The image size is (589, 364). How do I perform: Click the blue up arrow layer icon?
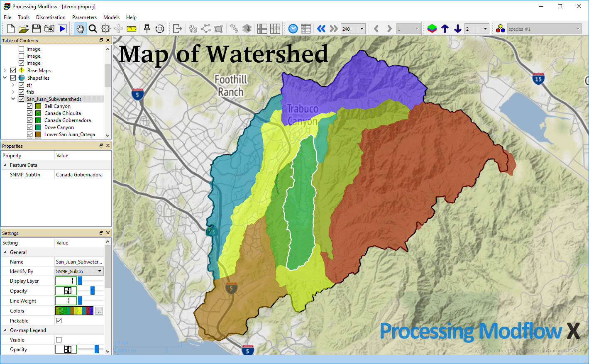click(445, 29)
